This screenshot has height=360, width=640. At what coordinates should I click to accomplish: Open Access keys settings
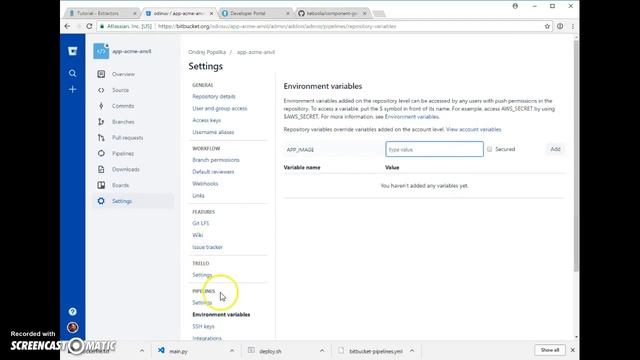coord(207,120)
